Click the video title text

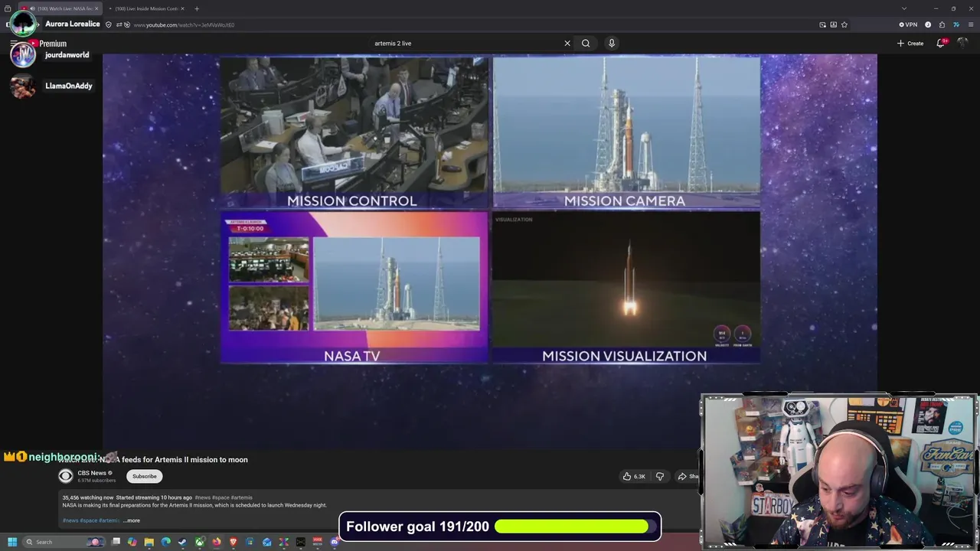tap(153, 459)
